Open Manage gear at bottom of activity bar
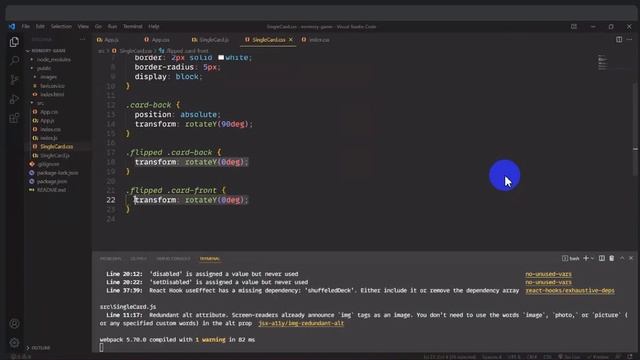The width and height of the screenshot is (640, 360). (14, 342)
